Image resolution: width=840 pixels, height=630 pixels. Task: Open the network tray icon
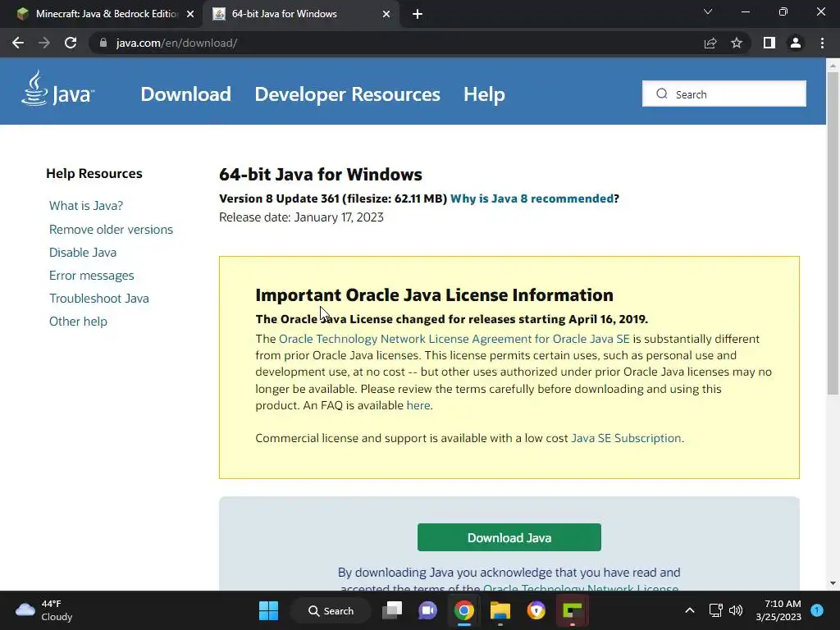[x=715, y=610]
